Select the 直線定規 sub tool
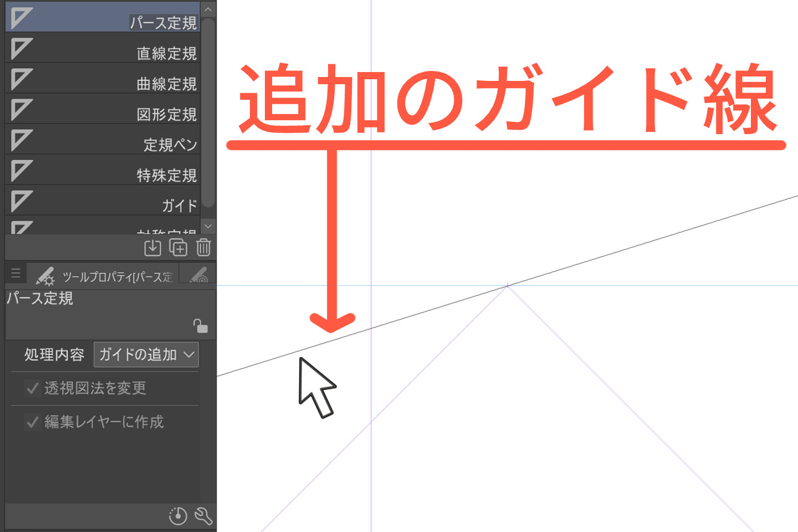798x532 pixels. coord(103,48)
